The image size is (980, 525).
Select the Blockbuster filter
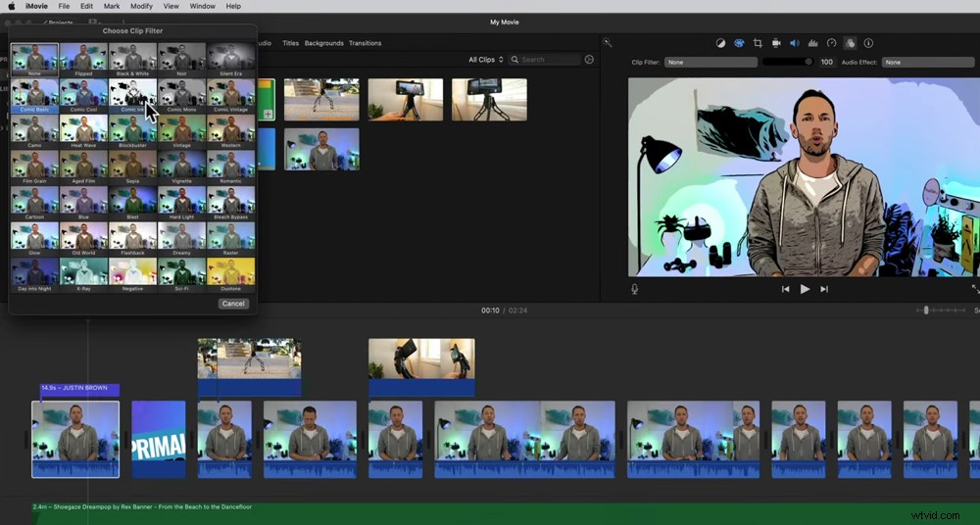[132, 132]
